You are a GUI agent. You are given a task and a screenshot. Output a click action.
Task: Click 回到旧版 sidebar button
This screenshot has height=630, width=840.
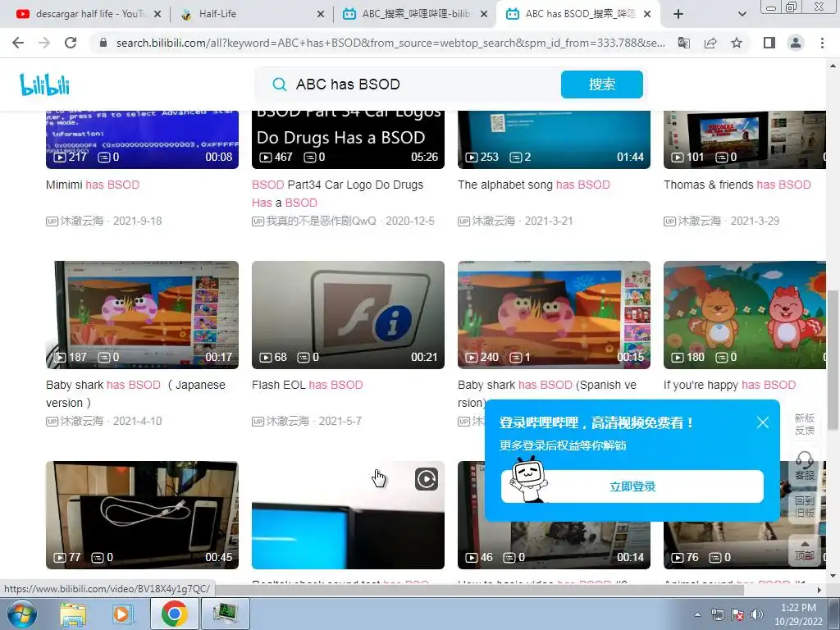coord(805,507)
